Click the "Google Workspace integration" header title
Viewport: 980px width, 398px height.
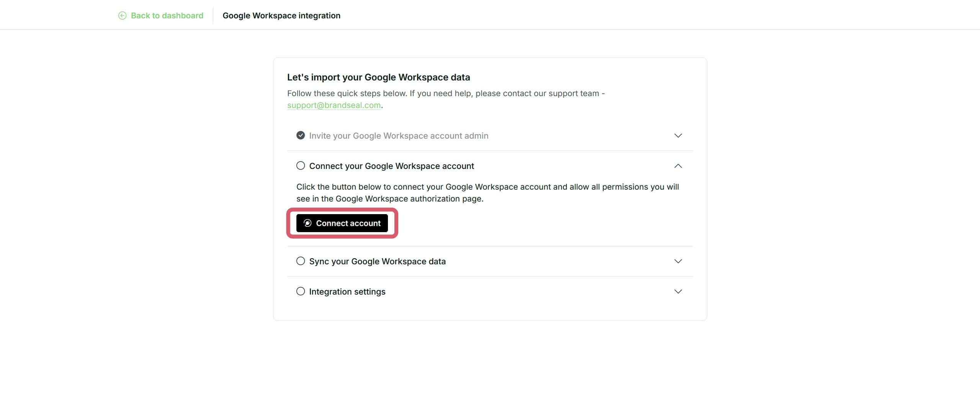pyautogui.click(x=281, y=15)
